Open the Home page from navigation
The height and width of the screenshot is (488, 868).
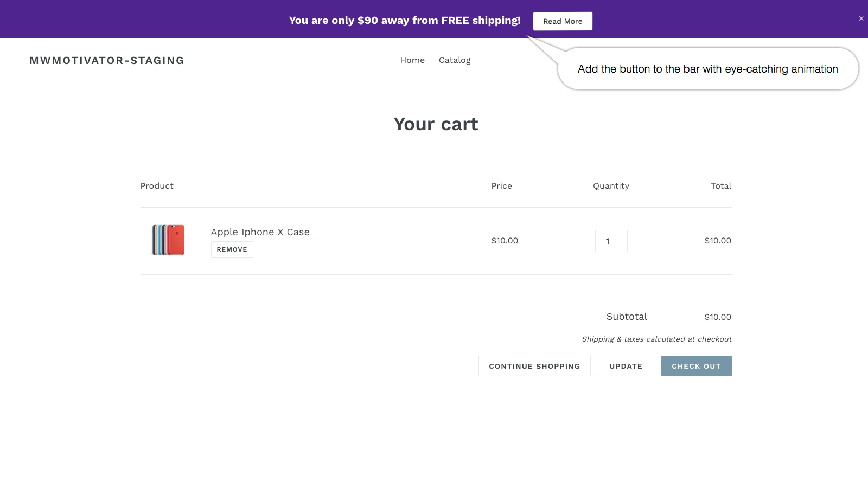tap(412, 60)
